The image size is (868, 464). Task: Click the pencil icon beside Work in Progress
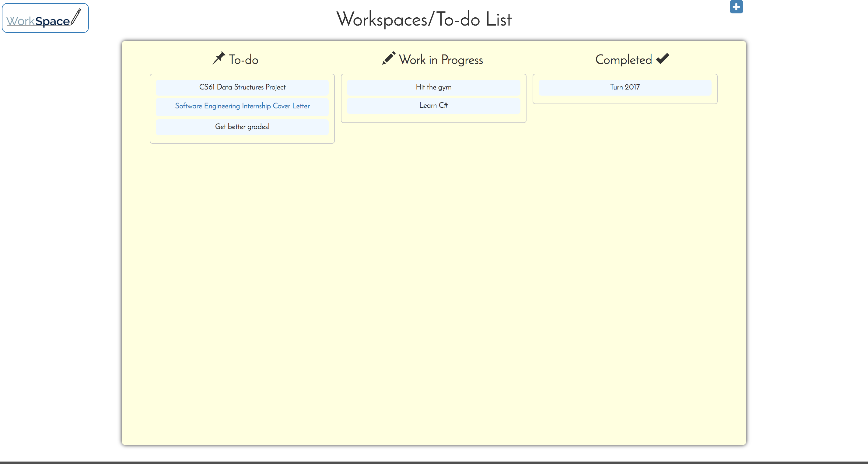click(x=389, y=58)
